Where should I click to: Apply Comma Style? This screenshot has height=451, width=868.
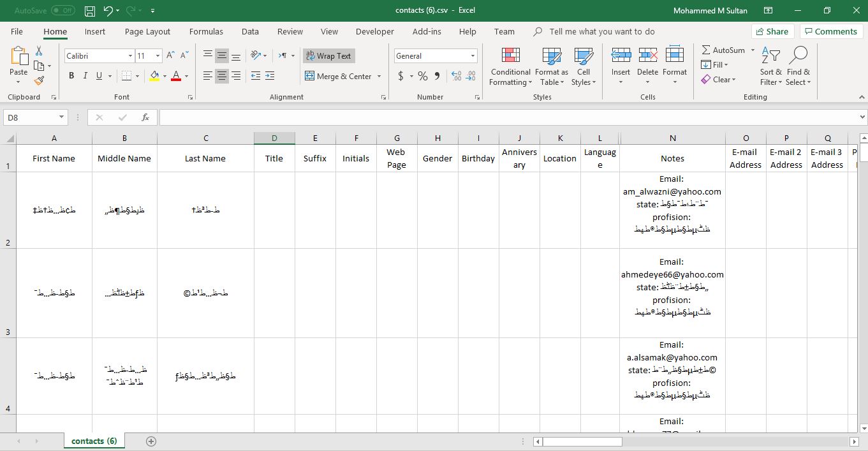coord(438,76)
